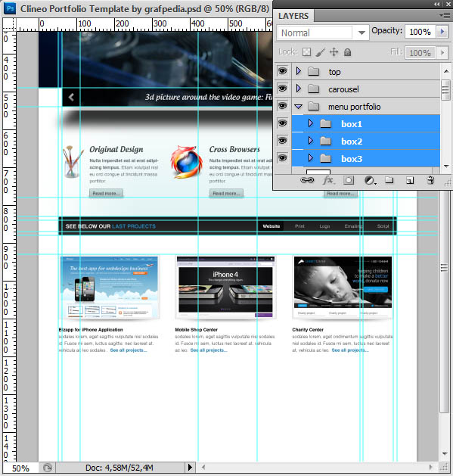Click See all projects under Bizapp
Image resolution: width=453 pixels, height=476 pixels.
tap(129, 350)
